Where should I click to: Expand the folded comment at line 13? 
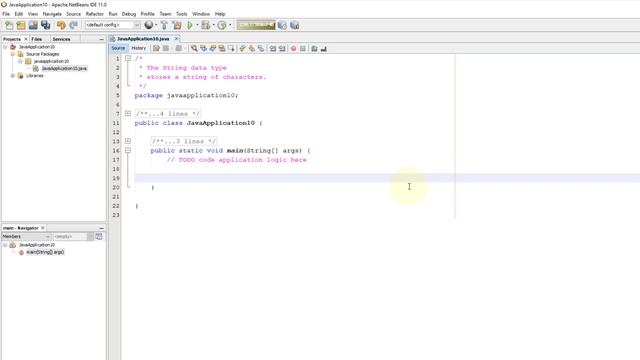[x=128, y=141]
